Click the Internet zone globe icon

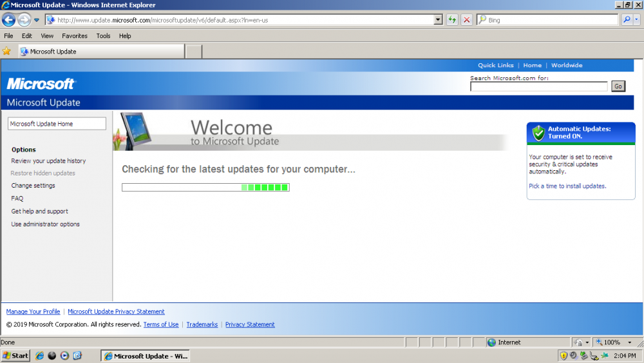(x=491, y=342)
